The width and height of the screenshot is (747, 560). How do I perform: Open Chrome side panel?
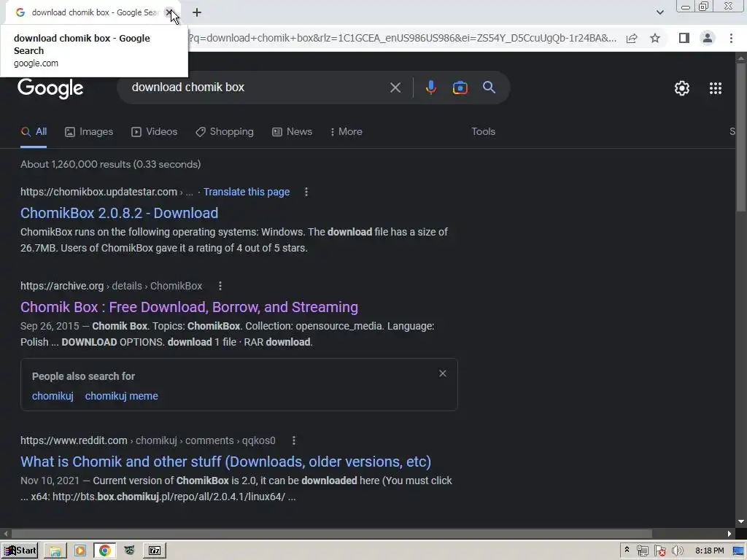coord(684,38)
